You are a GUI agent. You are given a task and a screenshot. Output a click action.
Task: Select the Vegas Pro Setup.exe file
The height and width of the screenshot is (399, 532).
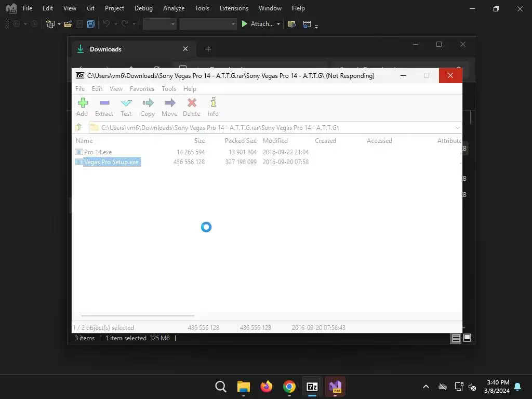coord(108,162)
